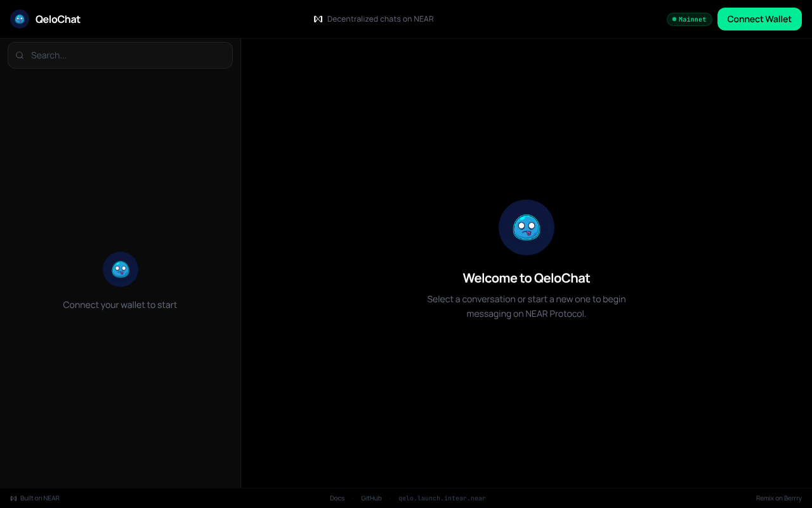Click the QeloChat title text
This screenshot has width=812, height=508.
58,19
